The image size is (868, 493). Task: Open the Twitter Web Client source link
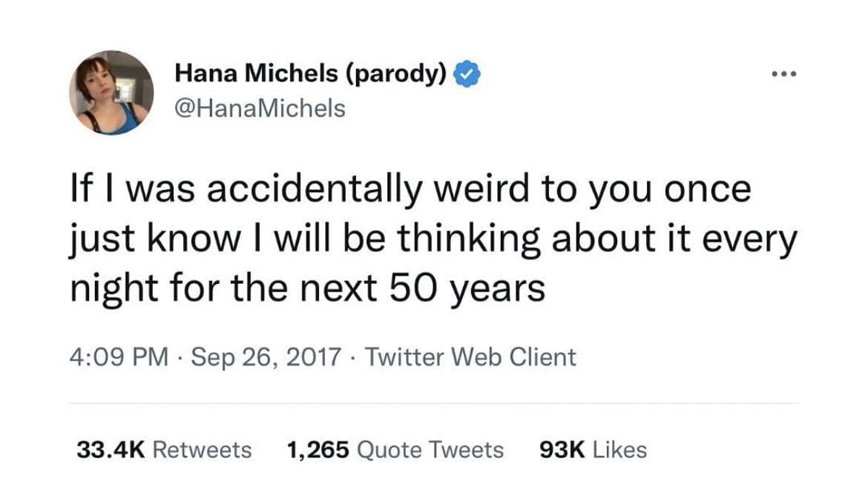click(x=471, y=357)
